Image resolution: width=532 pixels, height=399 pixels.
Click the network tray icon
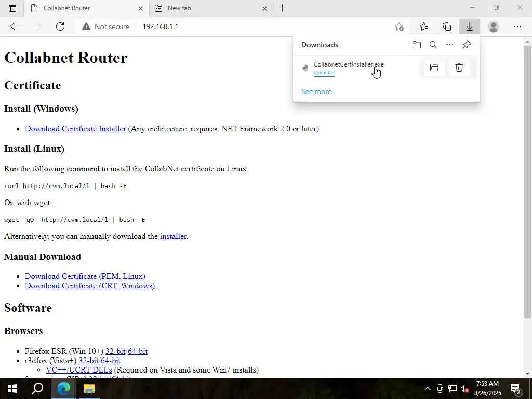pos(453,389)
